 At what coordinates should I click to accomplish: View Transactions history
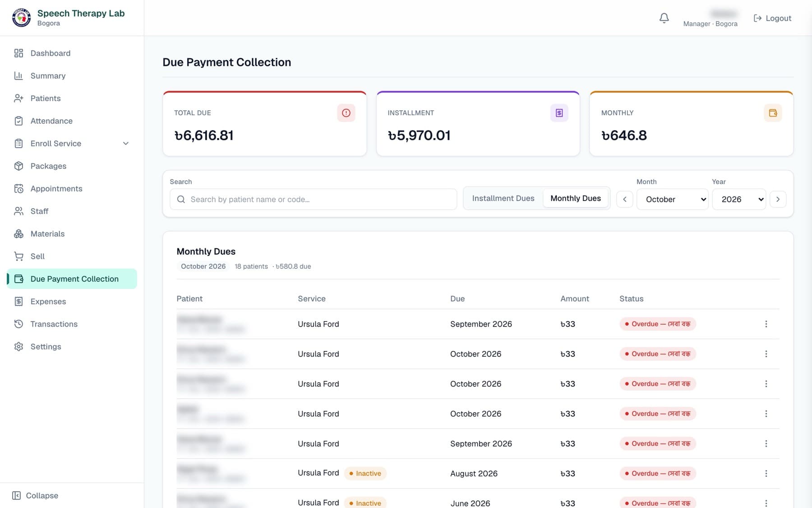72,324
